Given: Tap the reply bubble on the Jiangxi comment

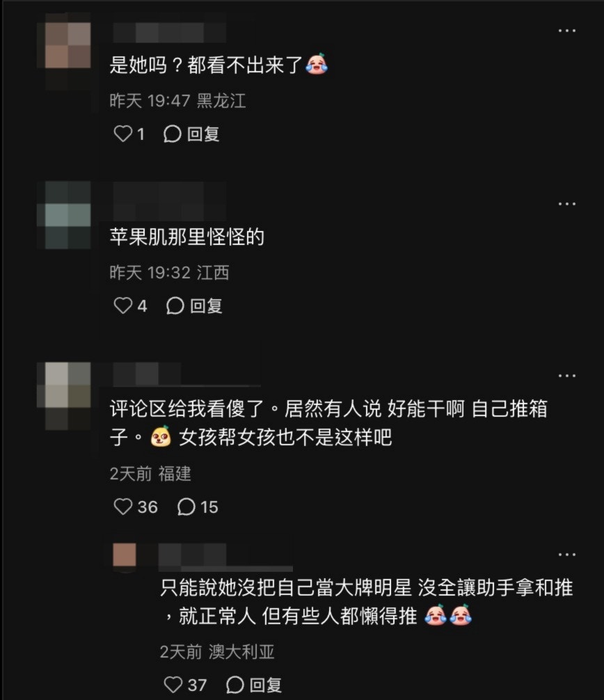Looking at the screenshot, I should click(175, 305).
